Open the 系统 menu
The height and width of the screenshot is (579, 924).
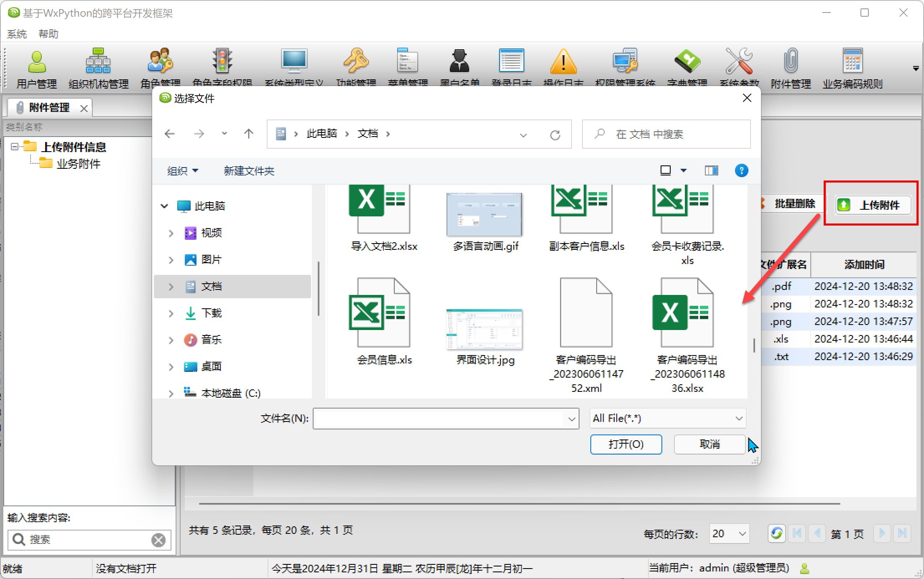tap(17, 34)
